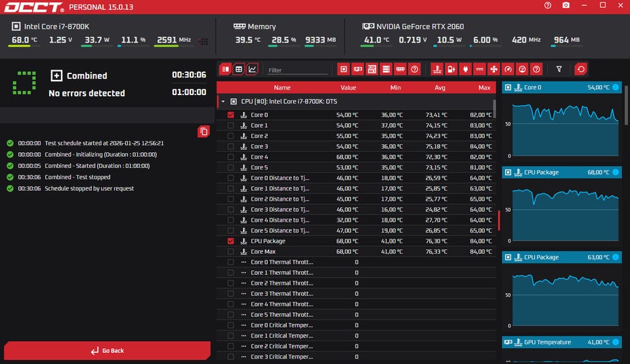Click the fan sensor filter icon
This screenshot has height=364, width=630.
(x=494, y=69)
